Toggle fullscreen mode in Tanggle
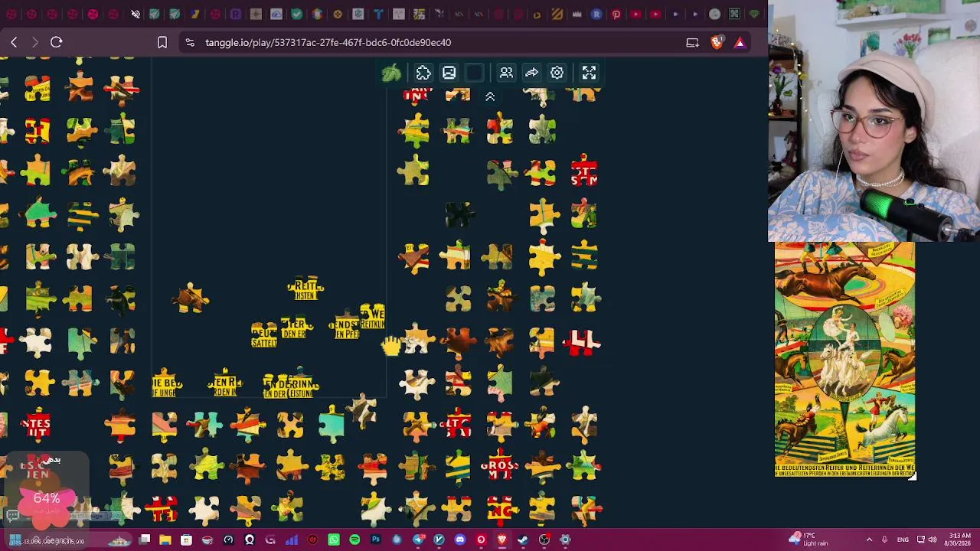Image resolution: width=980 pixels, height=551 pixels. coord(589,73)
